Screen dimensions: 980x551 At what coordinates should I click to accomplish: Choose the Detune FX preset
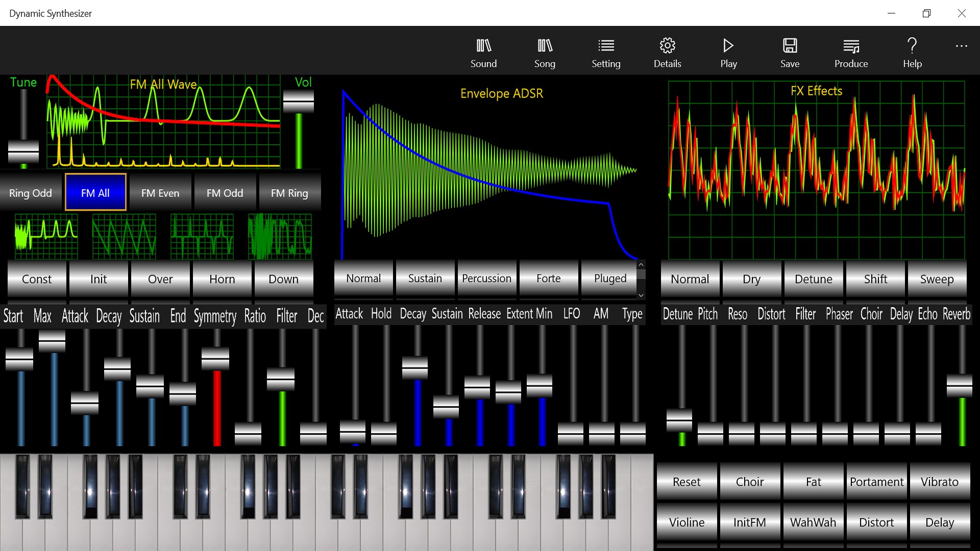click(813, 279)
